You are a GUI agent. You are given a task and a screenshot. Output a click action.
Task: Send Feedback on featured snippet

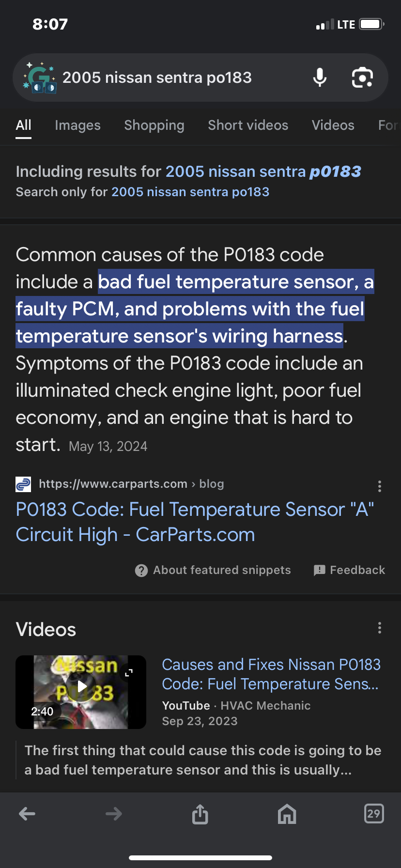click(x=350, y=570)
